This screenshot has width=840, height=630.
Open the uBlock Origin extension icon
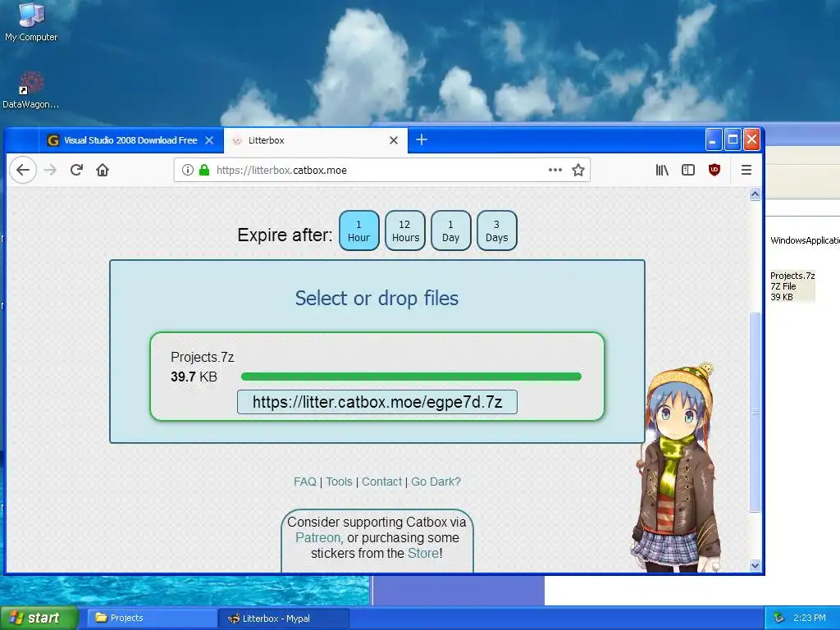click(714, 170)
